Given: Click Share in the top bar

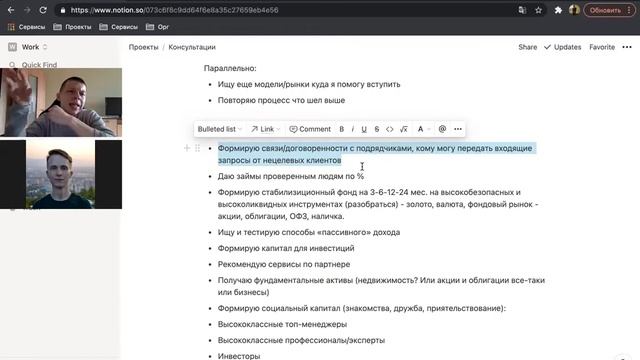Looking at the screenshot, I should tap(527, 47).
